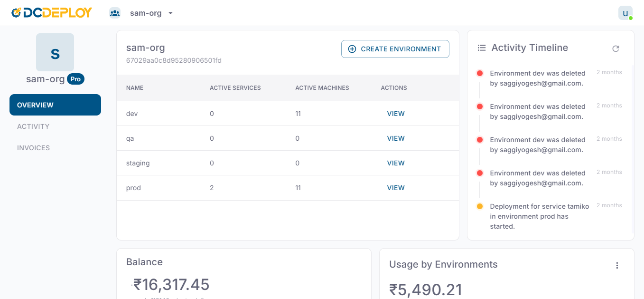The height and width of the screenshot is (299, 644).
Task: Click the dev environment name cell
Action: [x=132, y=114]
